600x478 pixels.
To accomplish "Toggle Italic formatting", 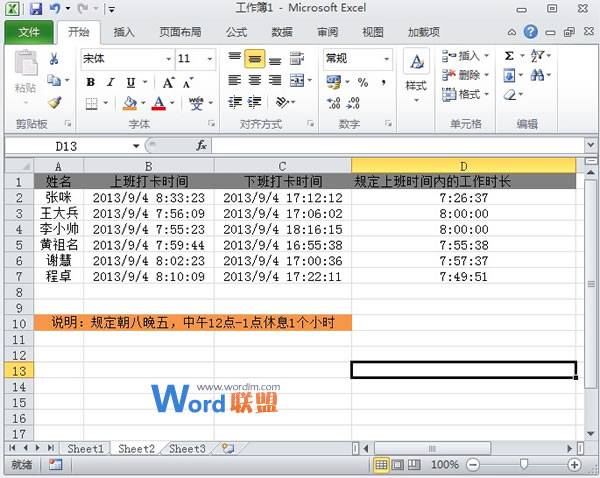I will [109, 82].
